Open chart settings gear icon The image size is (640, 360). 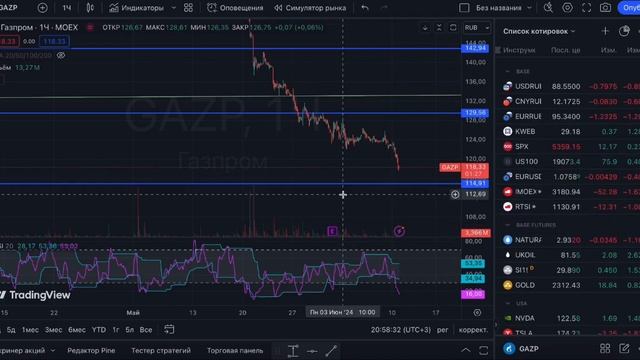point(567,7)
